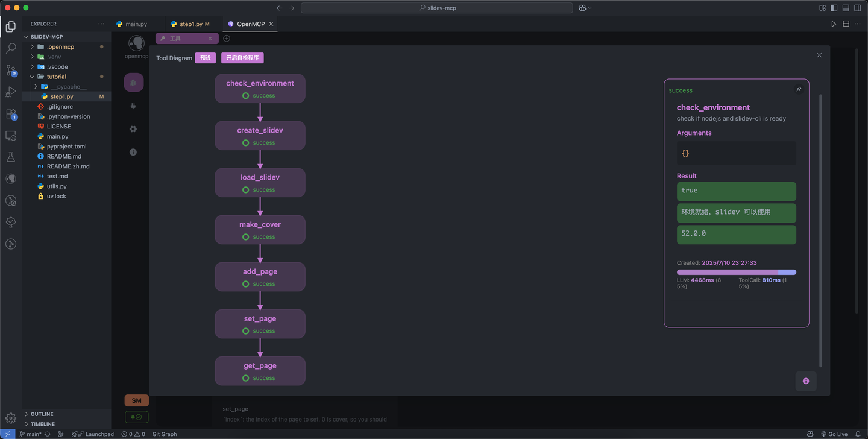868x439 pixels.
Task: Open the Testing flask icon
Action: coord(11,157)
